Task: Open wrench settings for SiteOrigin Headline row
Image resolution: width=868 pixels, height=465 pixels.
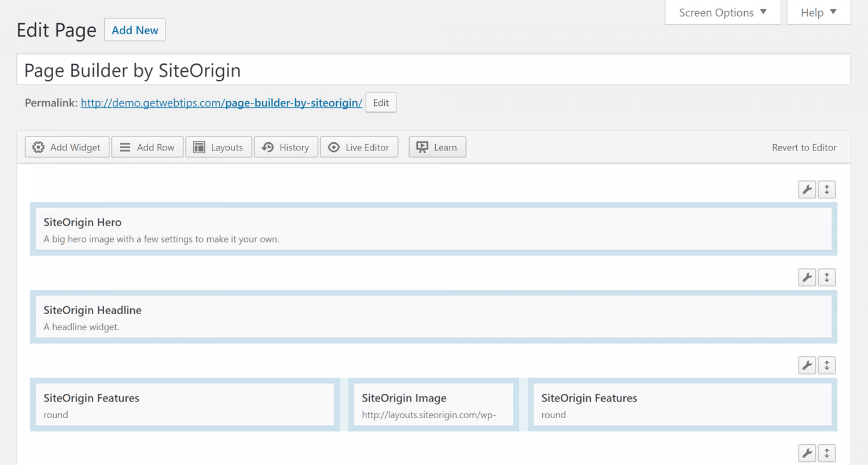Action: tap(807, 278)
